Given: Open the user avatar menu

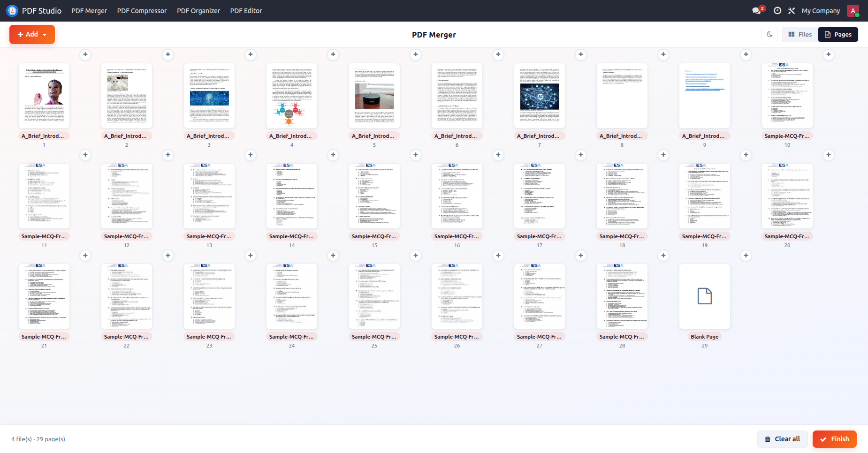Looking at the screenshot, I should click(x=853, y=10).
